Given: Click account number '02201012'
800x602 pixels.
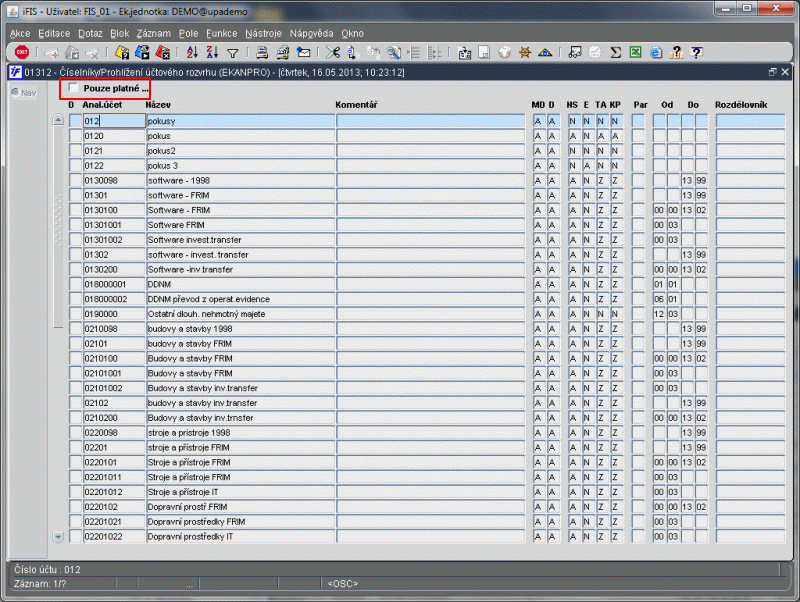Looking at the screenshot, I should point(114,492).
